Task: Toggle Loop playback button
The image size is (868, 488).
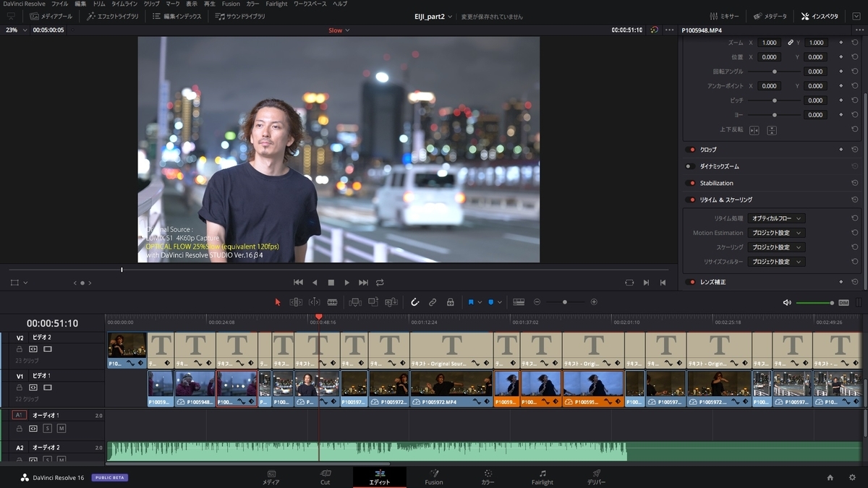Action: 380,283
